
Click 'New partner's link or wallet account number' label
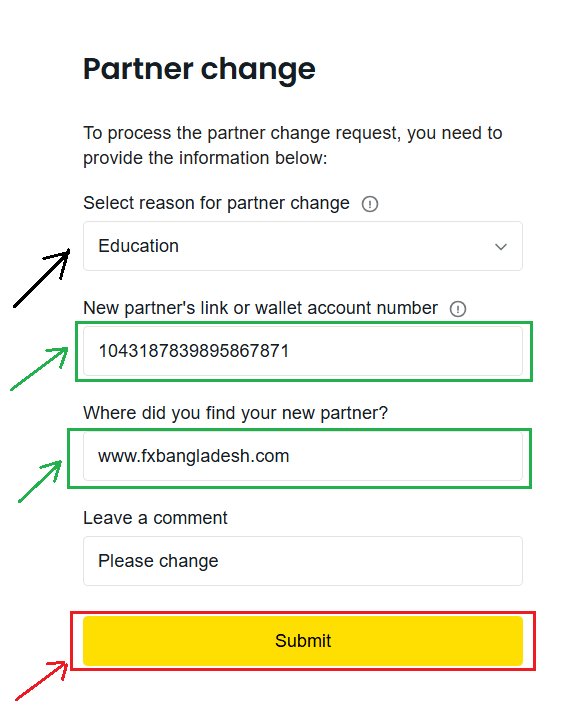pos(260,308)
